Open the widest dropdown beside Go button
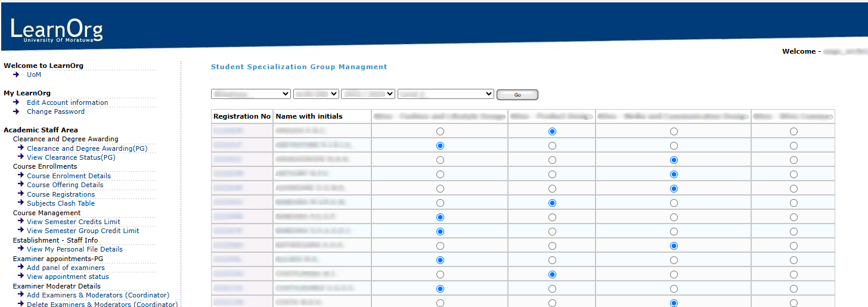868x307 pixels. 446,94
